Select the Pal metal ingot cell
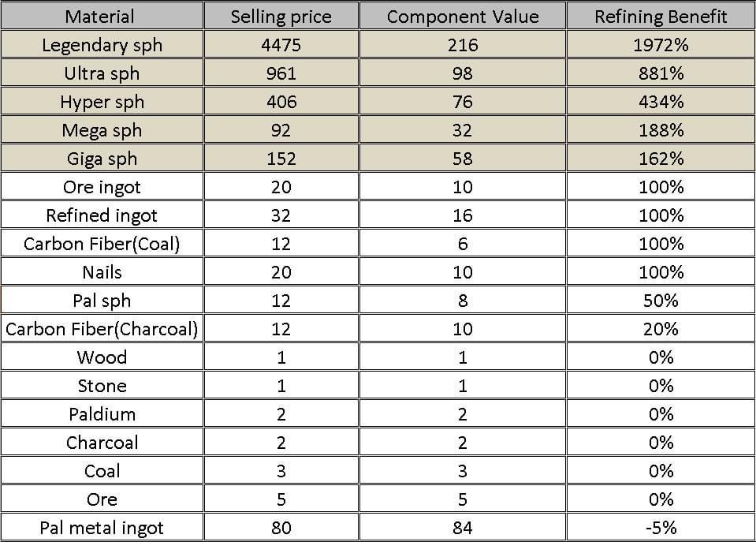The height and width of the screenshot is (542, 756). click(102, 528)
